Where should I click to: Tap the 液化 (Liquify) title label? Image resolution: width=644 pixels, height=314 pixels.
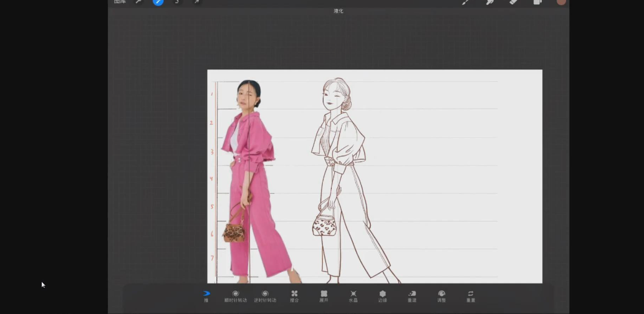tap(339, 11)
